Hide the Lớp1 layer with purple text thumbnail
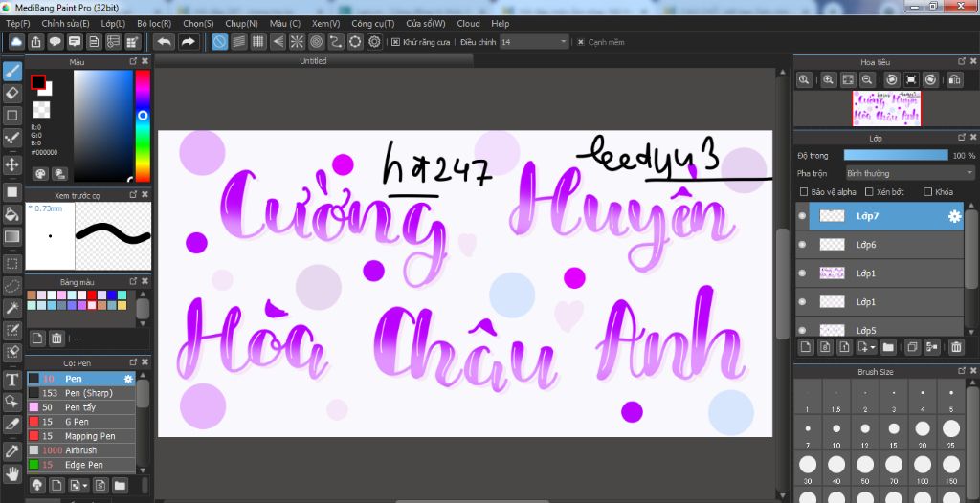980x503 pixels. [803, 273]
